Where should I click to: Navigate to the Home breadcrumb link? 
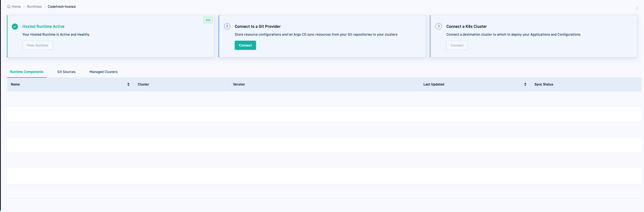click(x=16, y=7)
